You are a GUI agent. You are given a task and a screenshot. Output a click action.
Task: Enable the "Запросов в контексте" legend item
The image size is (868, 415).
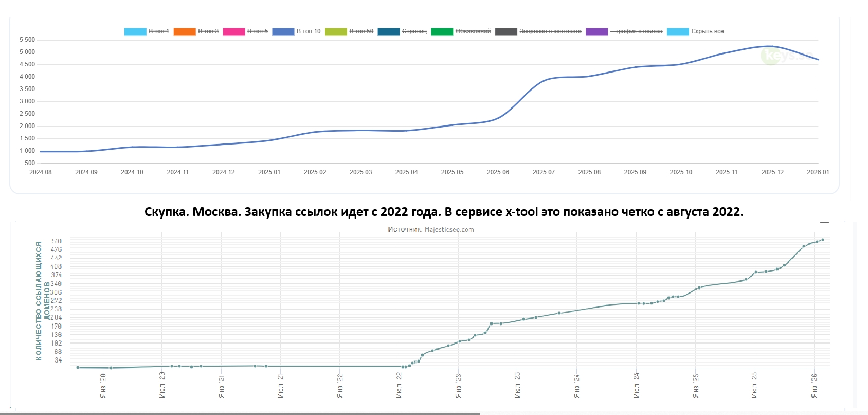coord(550,31)
